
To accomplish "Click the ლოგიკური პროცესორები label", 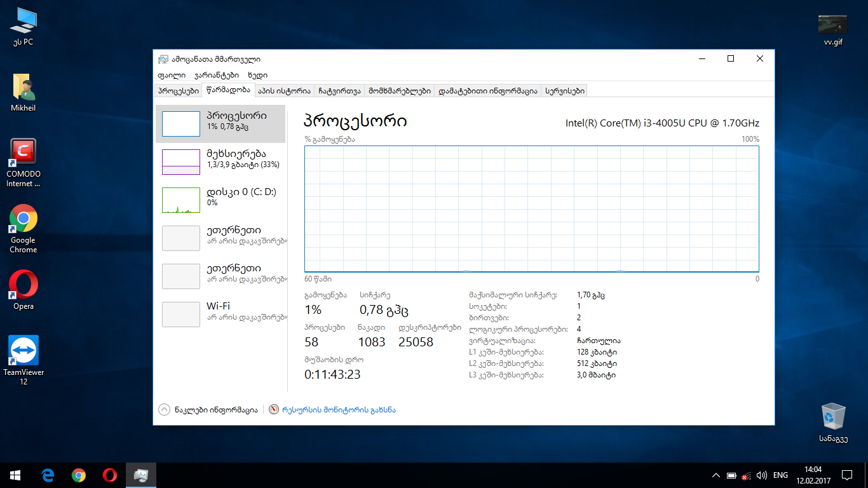I will 518,329.
